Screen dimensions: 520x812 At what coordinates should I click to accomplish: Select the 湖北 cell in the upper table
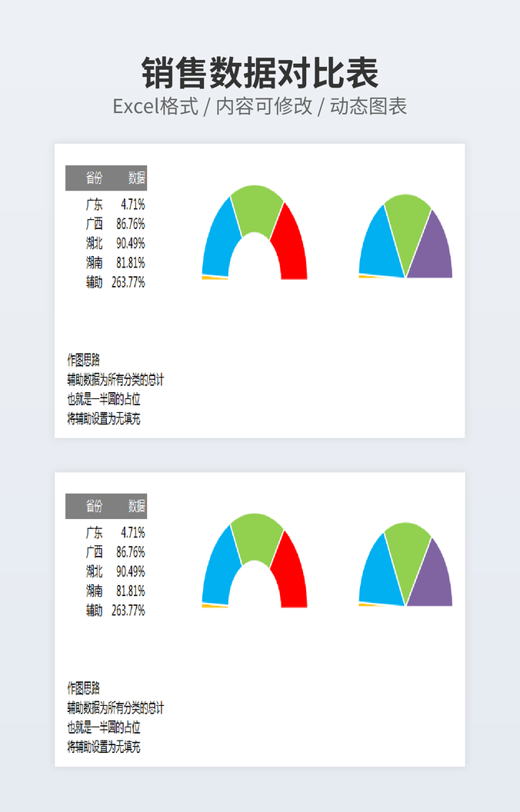pos(94,243)
